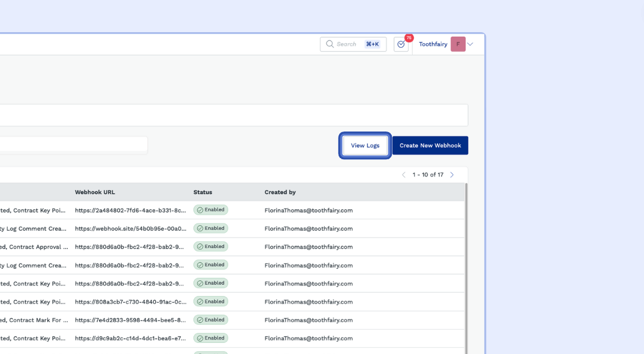Click the Webhook URL column header

coord(95,192)
